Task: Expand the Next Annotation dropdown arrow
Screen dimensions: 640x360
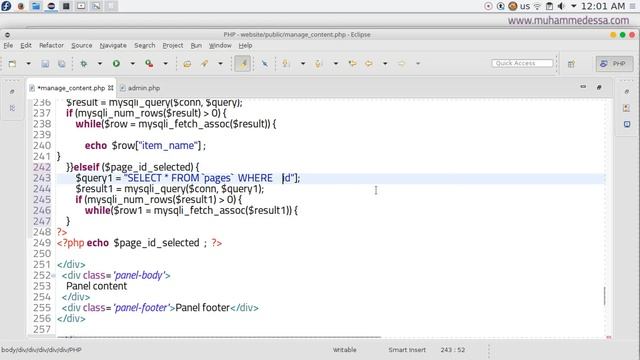Action: point(302,64)
